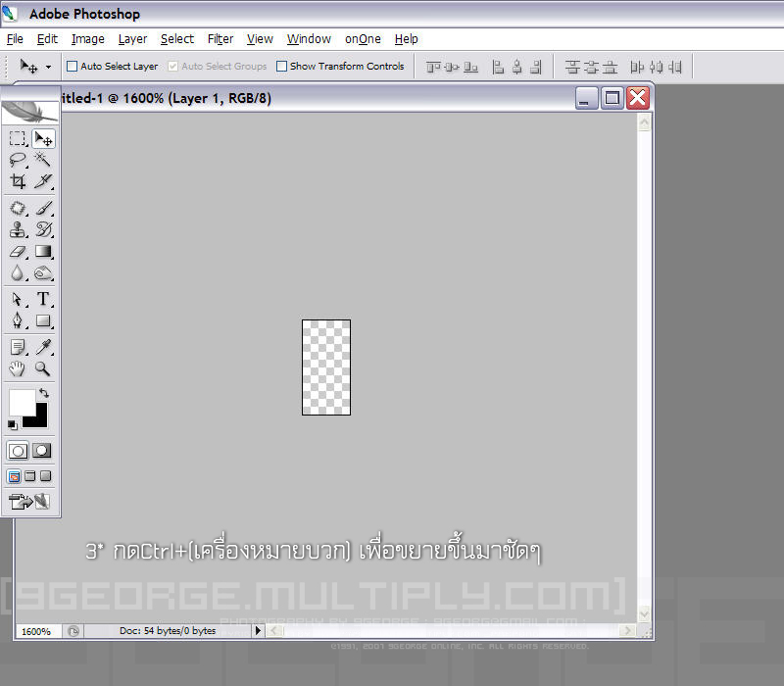Open the Image menu

tap(88, 39)
